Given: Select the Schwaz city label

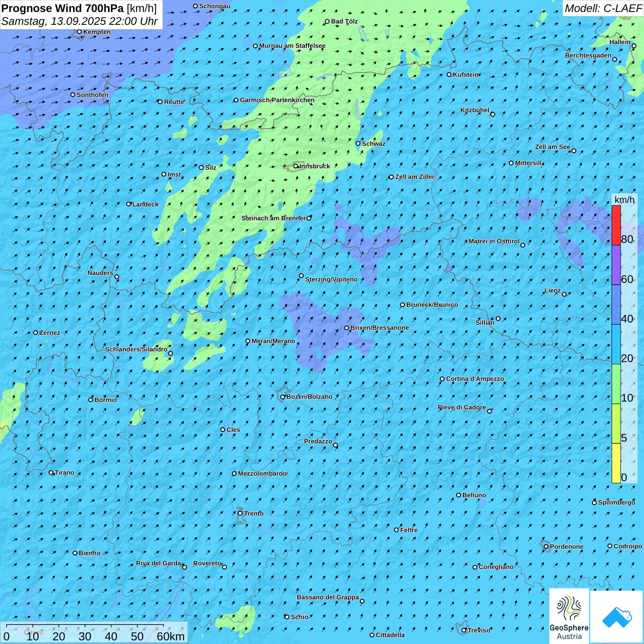Looking at the screenshot, I should click(374, 144).
